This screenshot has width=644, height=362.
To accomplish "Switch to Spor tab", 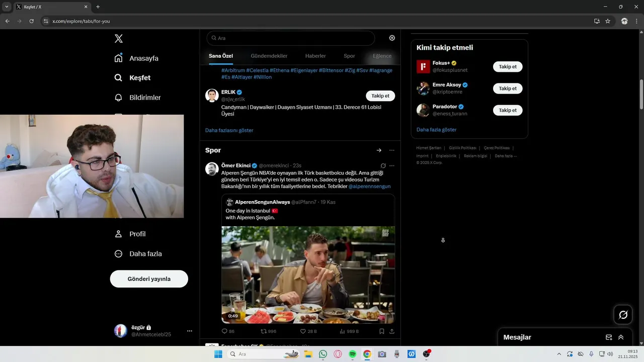I will point(349,56).
